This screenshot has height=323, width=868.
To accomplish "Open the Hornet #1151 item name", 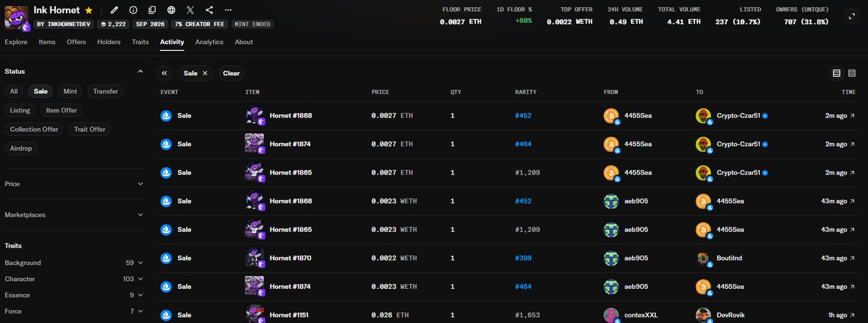I will click(291, 315).
